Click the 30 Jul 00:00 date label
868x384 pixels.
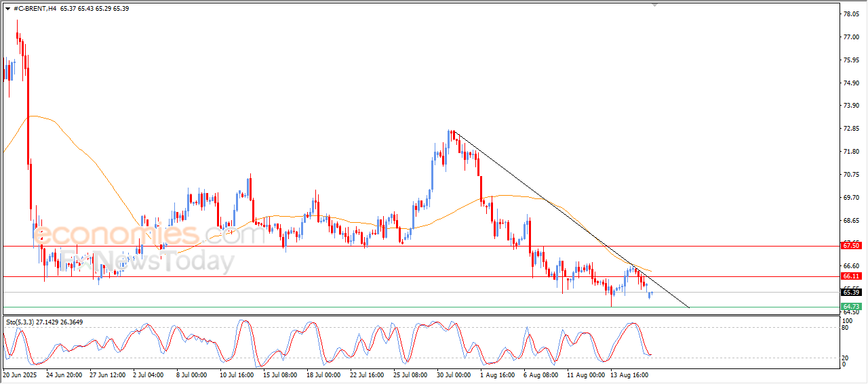(455, 374)
